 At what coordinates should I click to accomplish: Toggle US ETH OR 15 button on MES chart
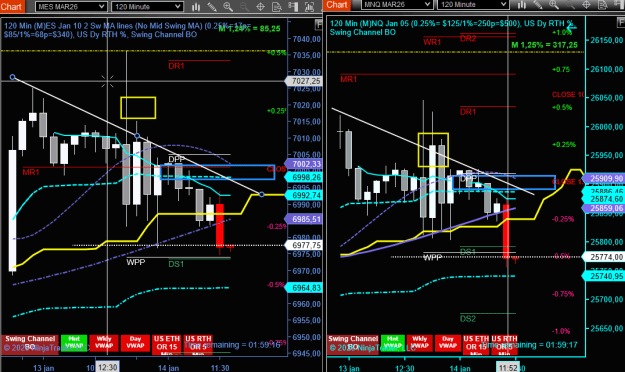pyautogui.click(x=167, y=344)
